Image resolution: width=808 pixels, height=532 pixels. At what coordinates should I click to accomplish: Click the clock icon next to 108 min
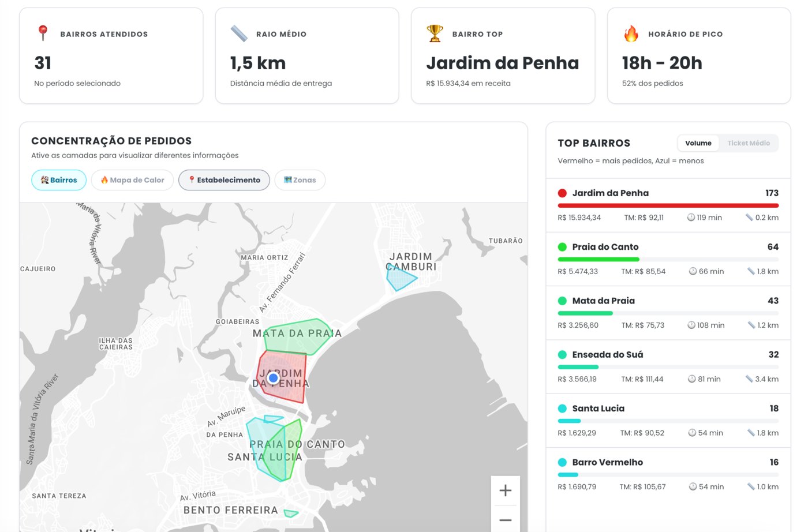[x=691, y=325]
